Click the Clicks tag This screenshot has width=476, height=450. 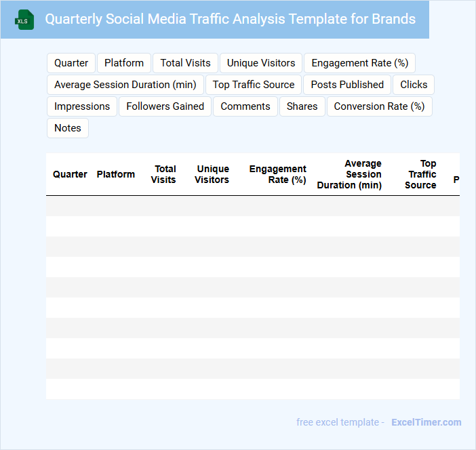[414, 85]
